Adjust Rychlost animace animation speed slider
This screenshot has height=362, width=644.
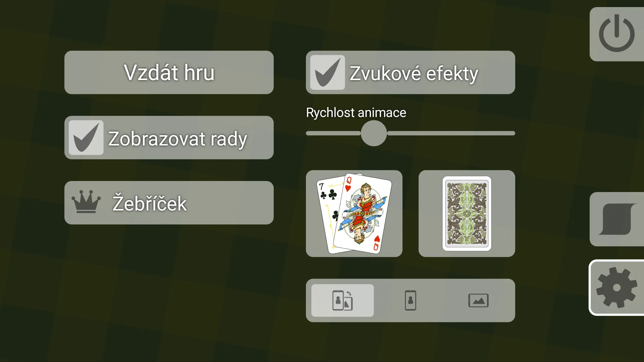[x=374, y=133]
